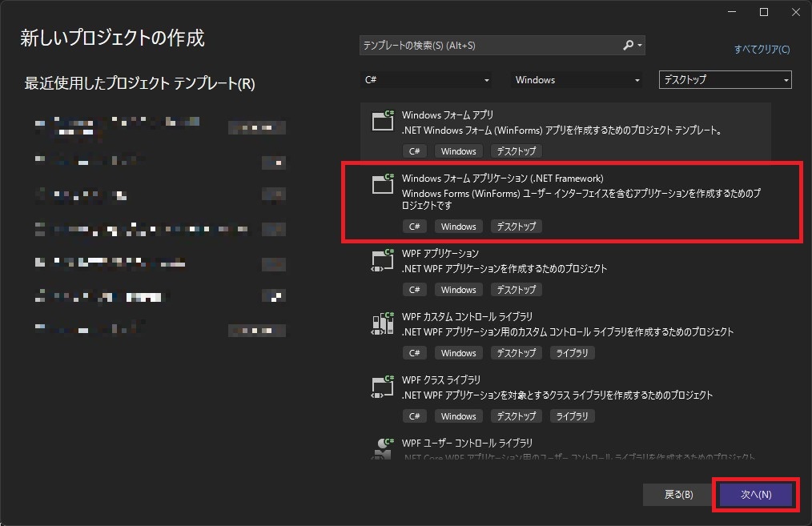Click the Windows tag under Windows フォーム アプリ
The image size is (812, 526).
[x=458, y=151]
